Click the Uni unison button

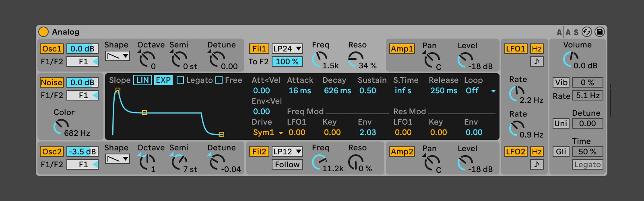click(x=561, y=123)
